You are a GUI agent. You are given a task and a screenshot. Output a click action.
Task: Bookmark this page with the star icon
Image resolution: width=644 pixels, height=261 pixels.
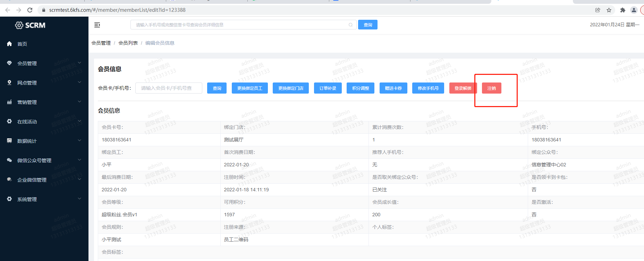pyautogui.click(x=609, y=10)
